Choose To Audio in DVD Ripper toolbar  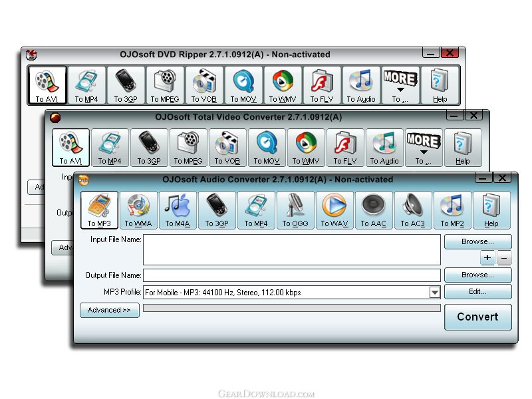click(361, 85)
